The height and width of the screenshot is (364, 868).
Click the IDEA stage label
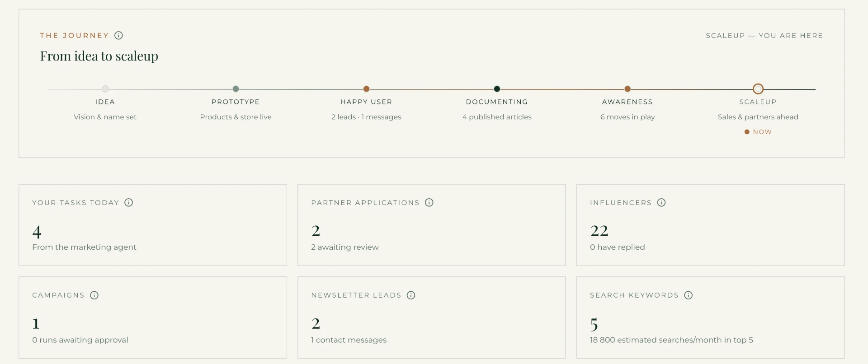[x=105, y=102]
